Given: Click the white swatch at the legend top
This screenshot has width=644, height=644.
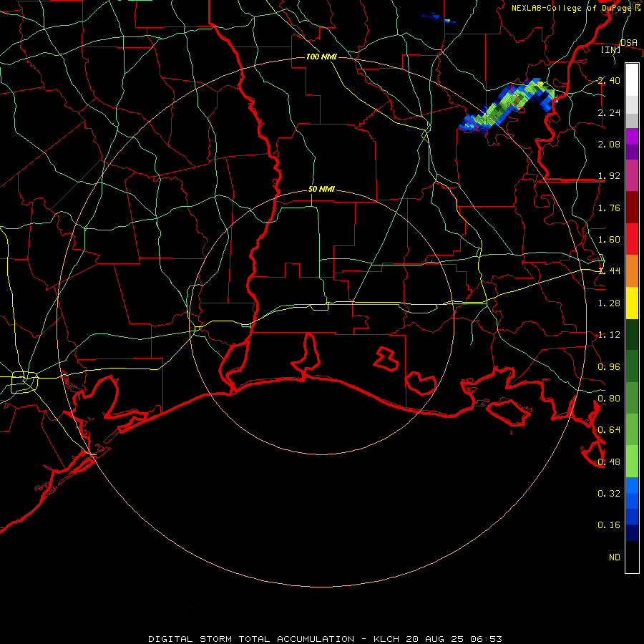Looking at the screenshot, I should 632,80.
